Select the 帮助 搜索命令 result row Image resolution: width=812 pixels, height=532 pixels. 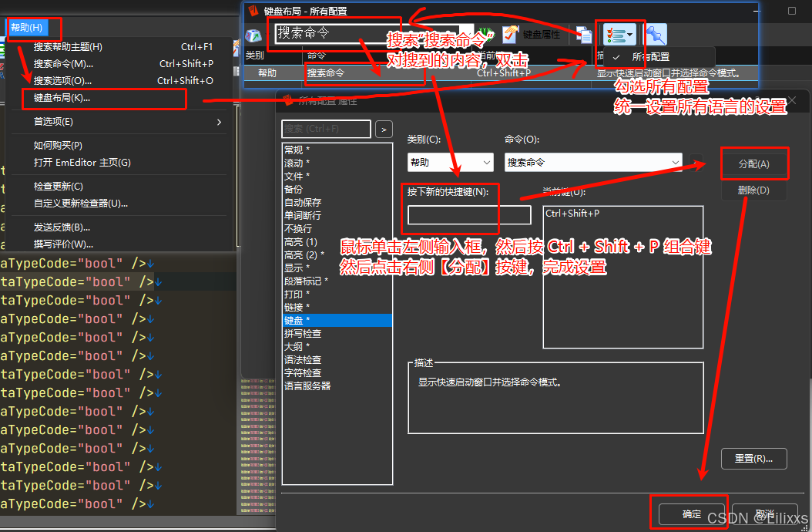coord(500,73)
